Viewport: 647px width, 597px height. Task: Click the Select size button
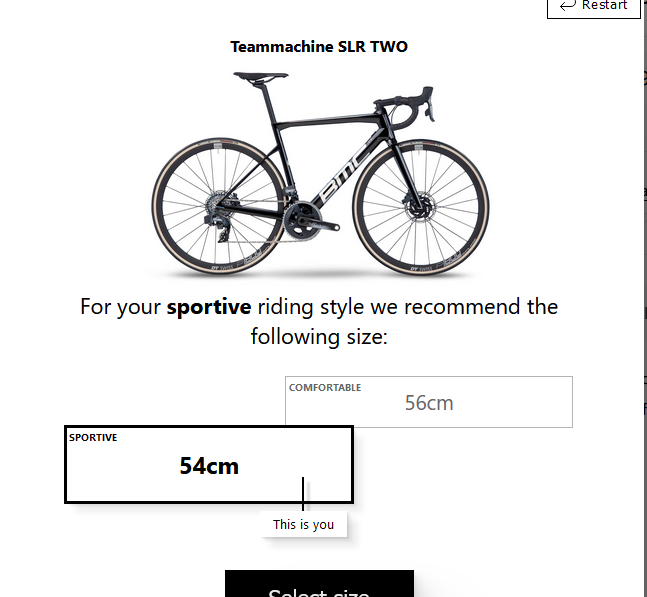(319, 583)
